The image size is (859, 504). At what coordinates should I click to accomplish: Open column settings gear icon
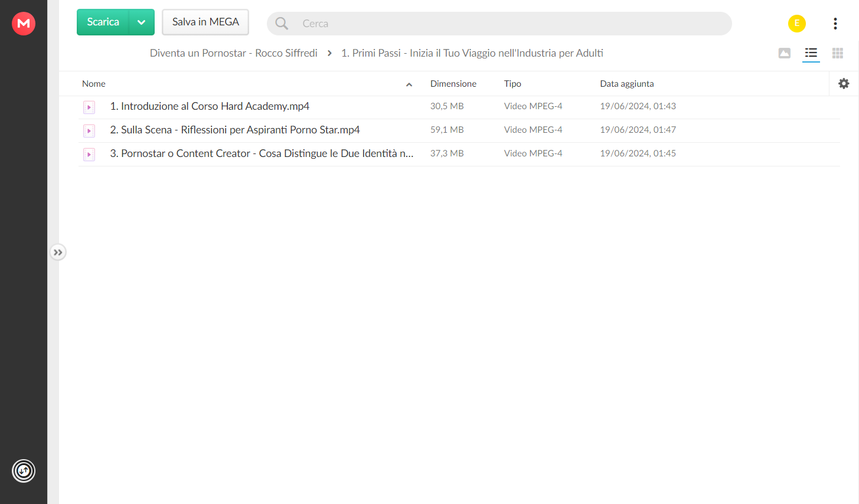click(x=844, y=84)
